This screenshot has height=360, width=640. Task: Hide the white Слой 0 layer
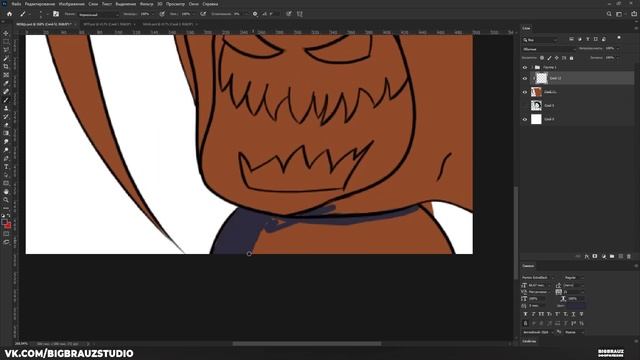pyautogui.click(x=525, y=119)
